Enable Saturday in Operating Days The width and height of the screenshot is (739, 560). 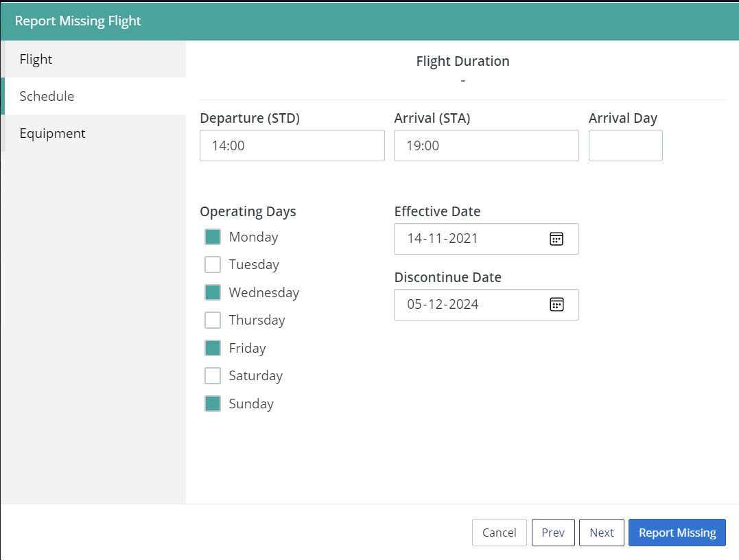213,375
